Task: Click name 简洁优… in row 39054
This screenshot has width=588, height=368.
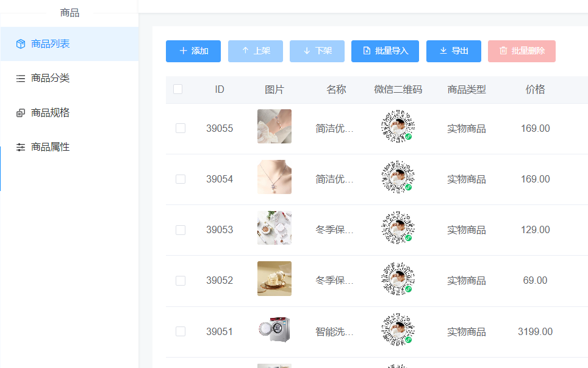Action: click(x=334, y=179)
